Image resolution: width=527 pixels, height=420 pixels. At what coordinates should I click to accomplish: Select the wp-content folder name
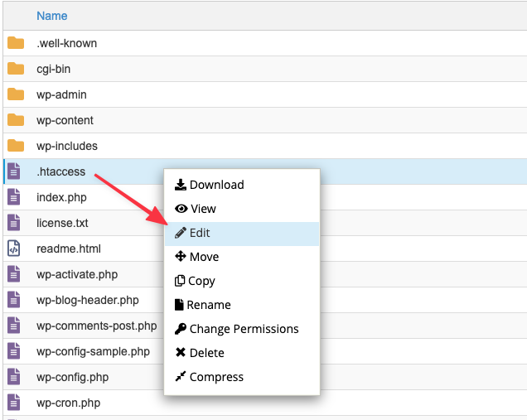click(x=65, y=120)
